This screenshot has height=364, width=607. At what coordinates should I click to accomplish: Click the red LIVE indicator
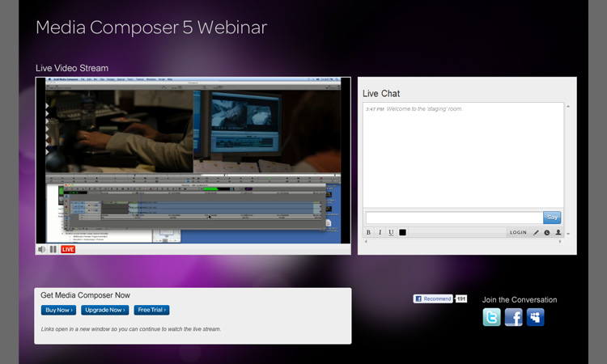click(68, 249)
